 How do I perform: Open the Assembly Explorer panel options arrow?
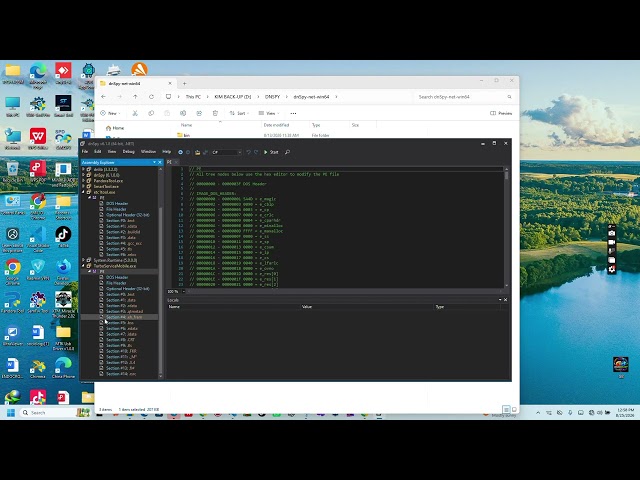(154, 162)
